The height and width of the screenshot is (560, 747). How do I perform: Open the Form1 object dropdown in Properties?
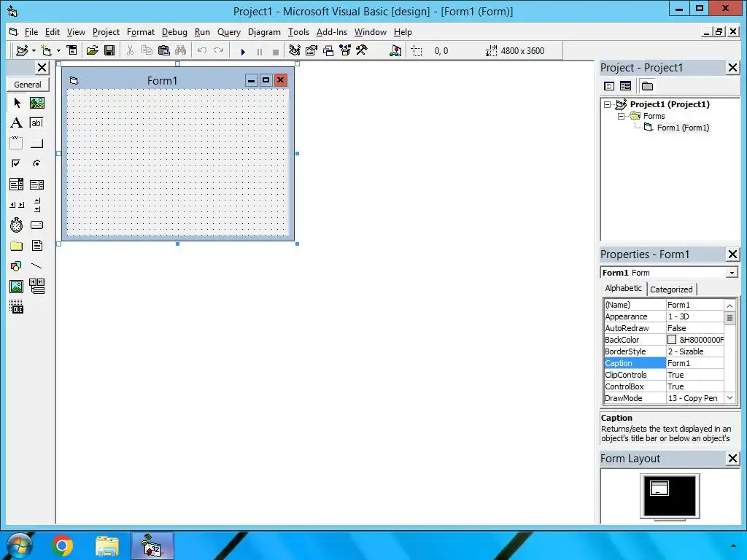point(731,273)
